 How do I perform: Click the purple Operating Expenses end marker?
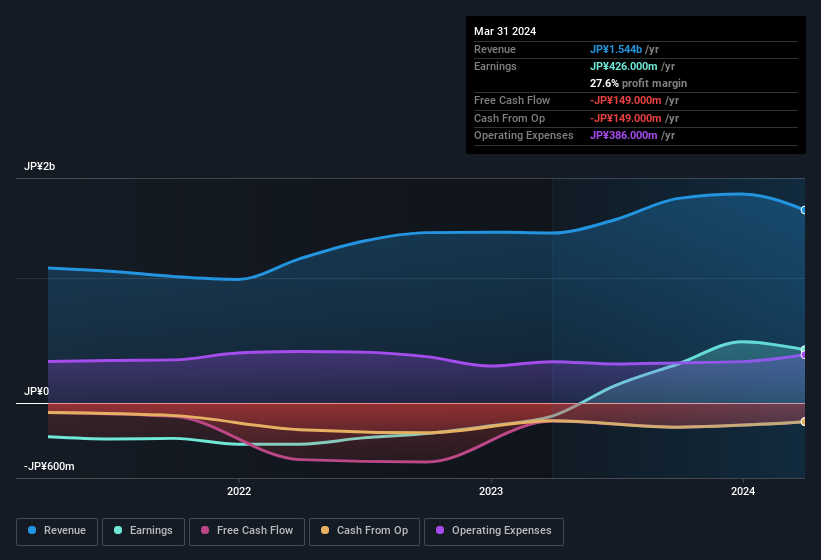click(804, 355)
